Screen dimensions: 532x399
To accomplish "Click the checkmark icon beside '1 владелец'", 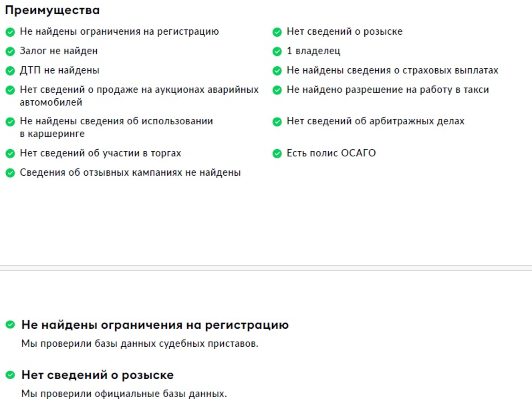I will coord(277,51).
